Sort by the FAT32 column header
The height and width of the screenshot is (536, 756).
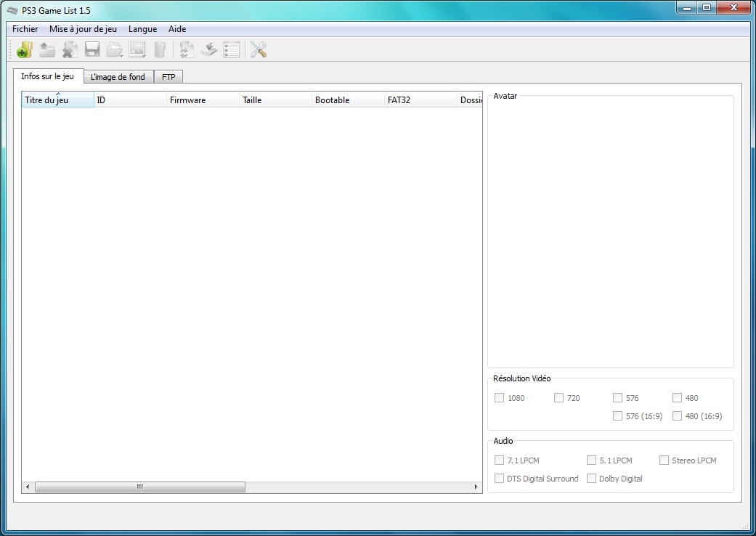click(x=421, y=100)
